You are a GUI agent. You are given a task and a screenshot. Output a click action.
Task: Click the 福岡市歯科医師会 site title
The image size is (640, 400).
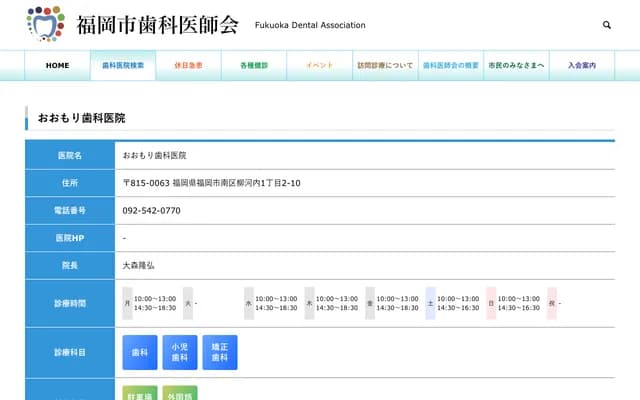coord(157,25)
